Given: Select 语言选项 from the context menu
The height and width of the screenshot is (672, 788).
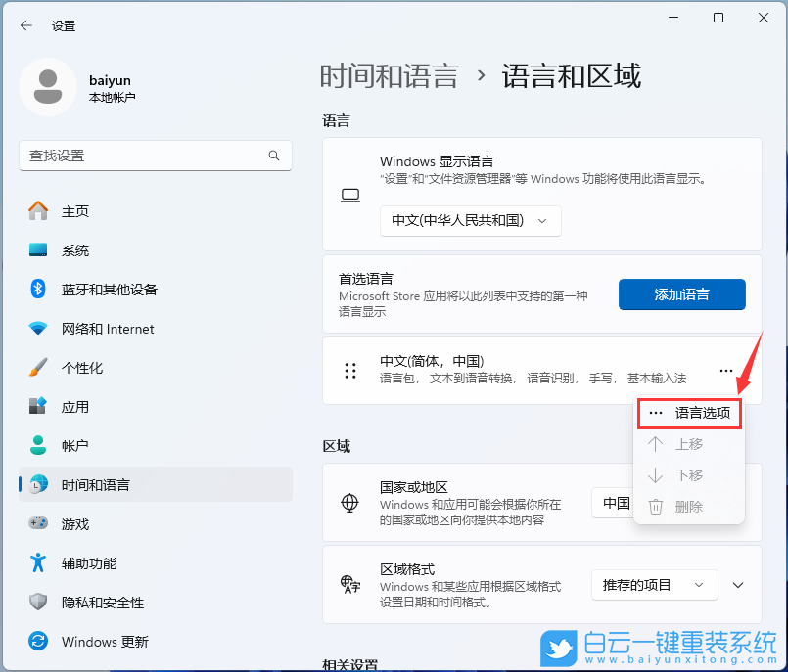Looking at the screenshot, I should click(x=689, y=413).
